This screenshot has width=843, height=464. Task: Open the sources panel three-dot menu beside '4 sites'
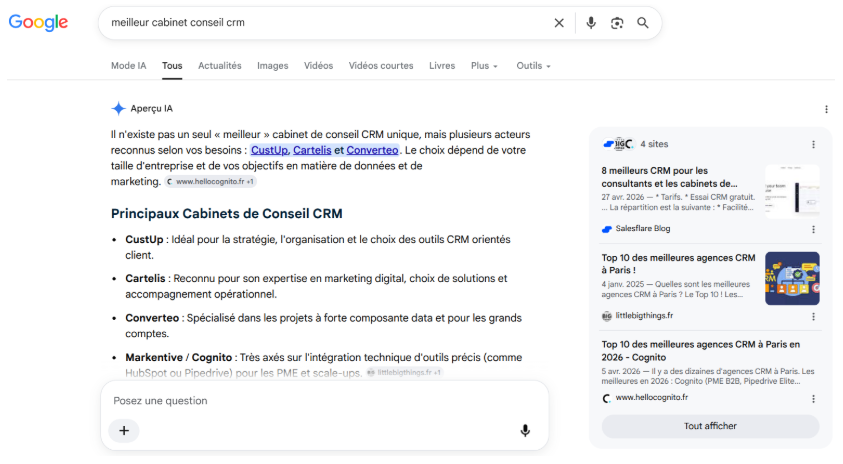[813, 145]
